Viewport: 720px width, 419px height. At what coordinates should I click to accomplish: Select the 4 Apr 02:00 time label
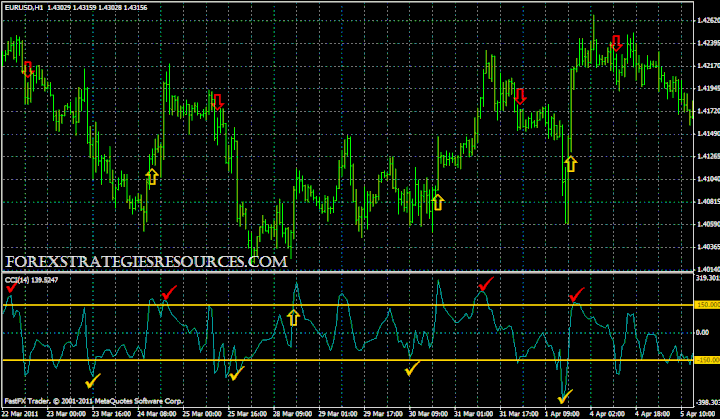tap(608, 413)
